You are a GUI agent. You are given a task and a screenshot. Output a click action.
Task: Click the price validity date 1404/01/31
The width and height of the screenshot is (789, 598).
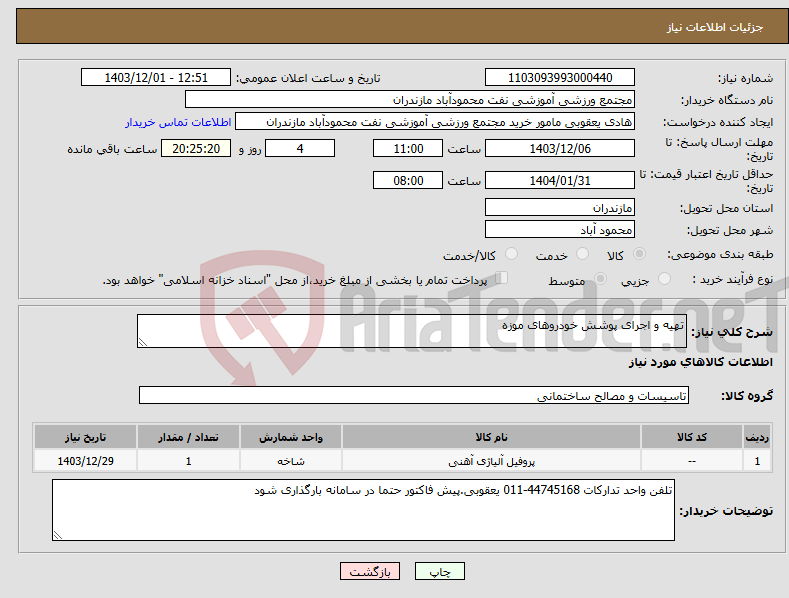[x=560, y=180]
